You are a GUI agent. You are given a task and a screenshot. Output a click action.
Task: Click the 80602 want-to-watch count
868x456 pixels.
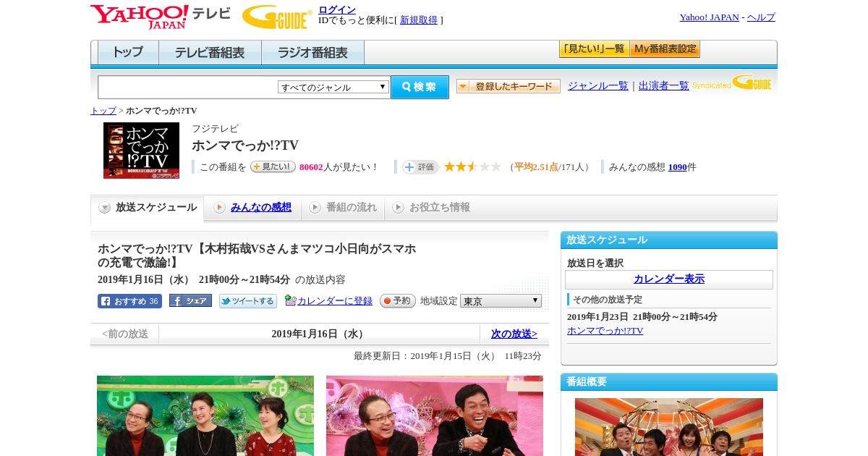coord(311,167)
